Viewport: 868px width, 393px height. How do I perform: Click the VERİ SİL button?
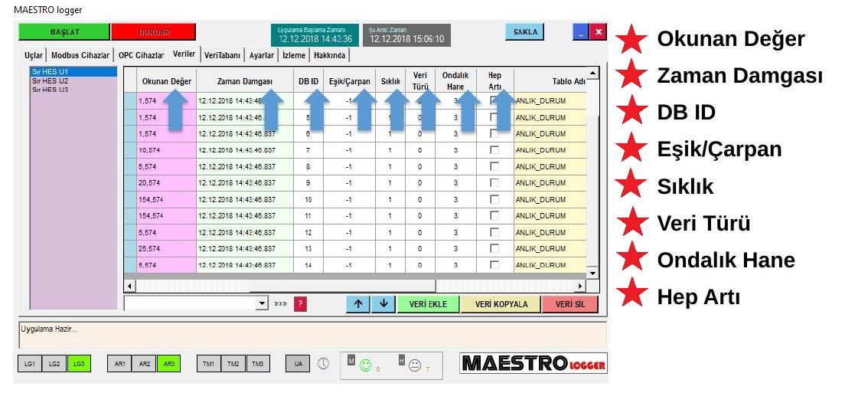[570, 304]
